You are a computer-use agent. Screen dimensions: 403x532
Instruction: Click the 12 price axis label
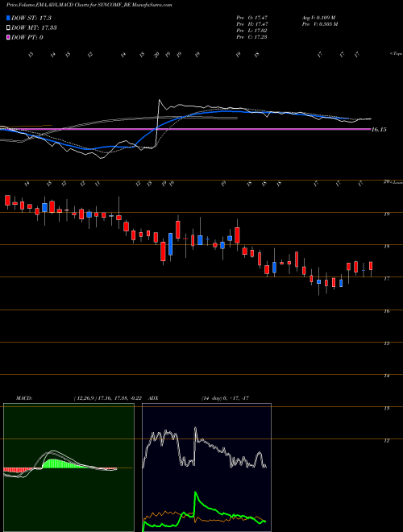386,440
